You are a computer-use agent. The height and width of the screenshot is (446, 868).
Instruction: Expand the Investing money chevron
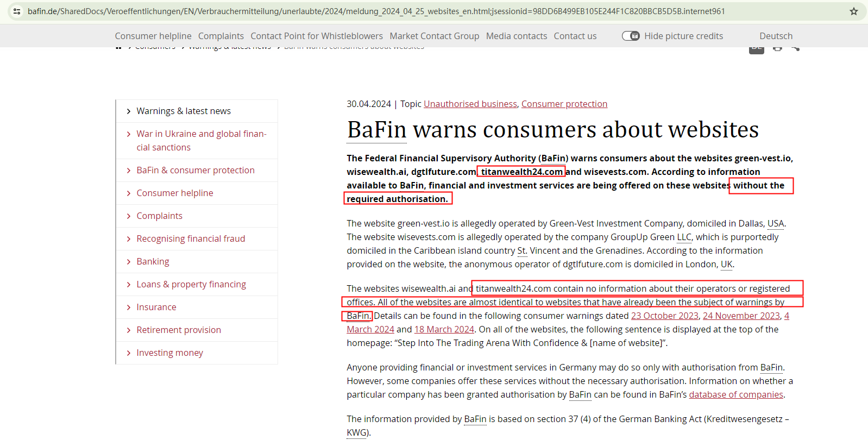(x=129, y=353)
